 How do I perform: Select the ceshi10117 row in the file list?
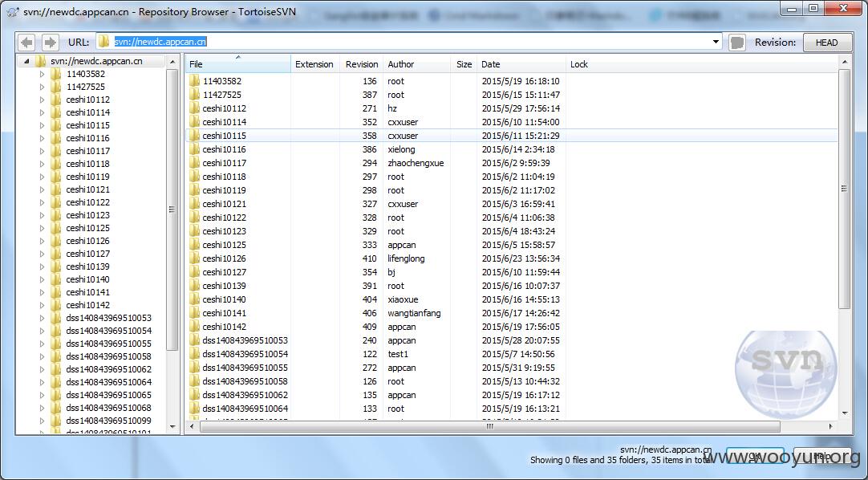tap(512, 163)
